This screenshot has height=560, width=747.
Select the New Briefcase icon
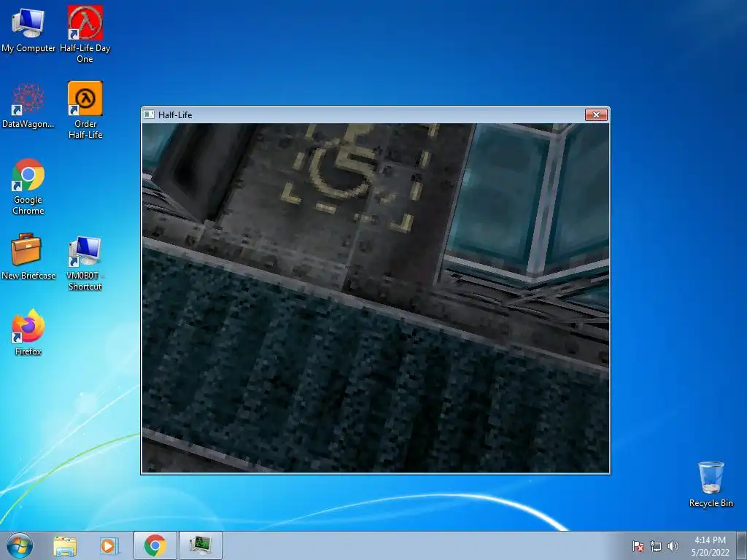(x=28, y=256)
